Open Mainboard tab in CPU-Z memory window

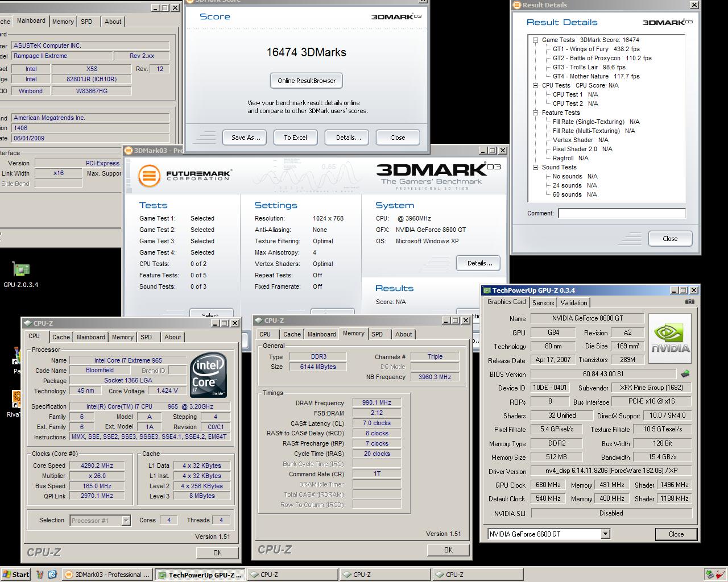coord(322,334)
